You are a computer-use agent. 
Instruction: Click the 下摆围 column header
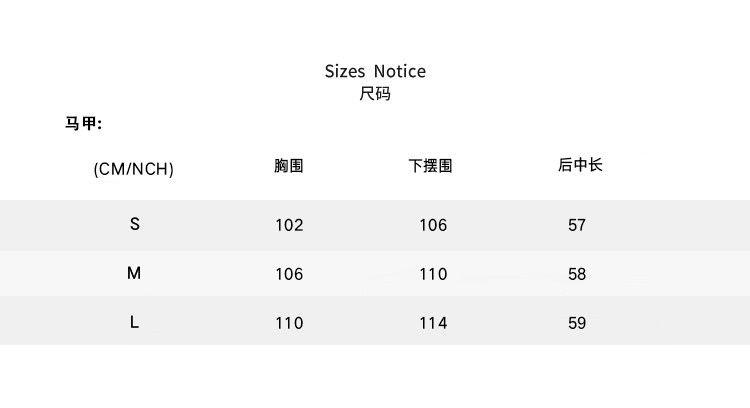coord(431,166)
